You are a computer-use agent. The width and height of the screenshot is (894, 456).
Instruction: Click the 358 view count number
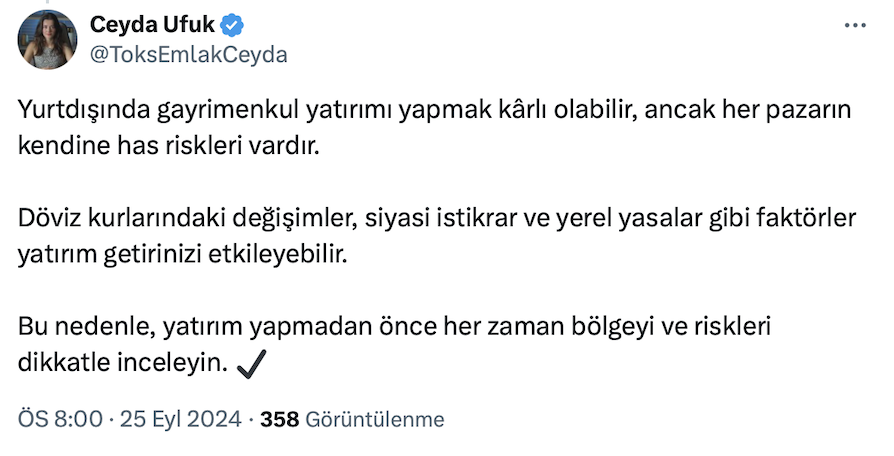tap(280, 420)
